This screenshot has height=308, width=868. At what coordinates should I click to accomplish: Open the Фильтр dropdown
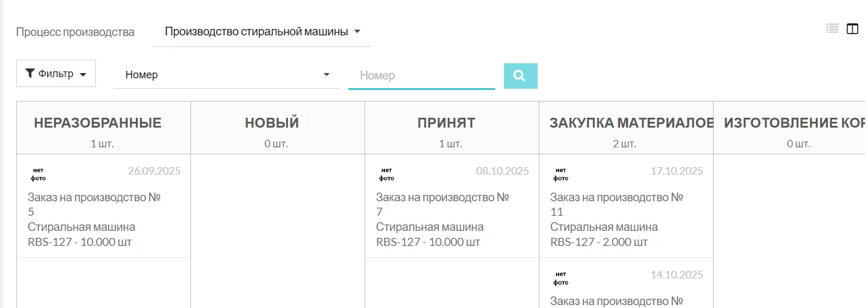(56, 74)
